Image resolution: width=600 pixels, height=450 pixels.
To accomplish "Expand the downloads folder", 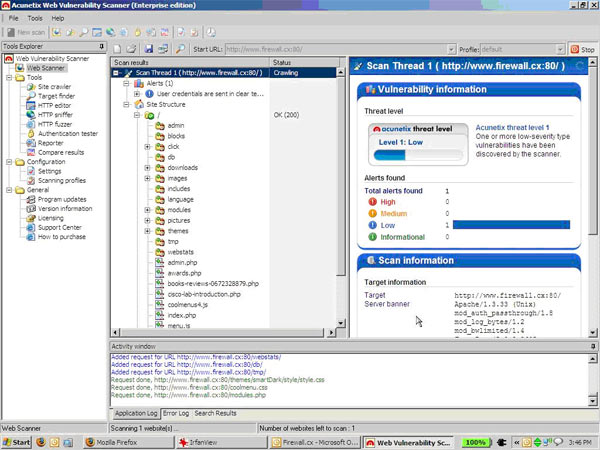I will 147,168.
